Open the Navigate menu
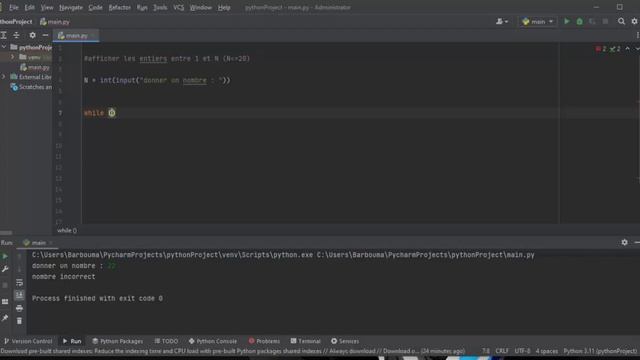Viewport: 640px width, 360px height. pos(71,7)
